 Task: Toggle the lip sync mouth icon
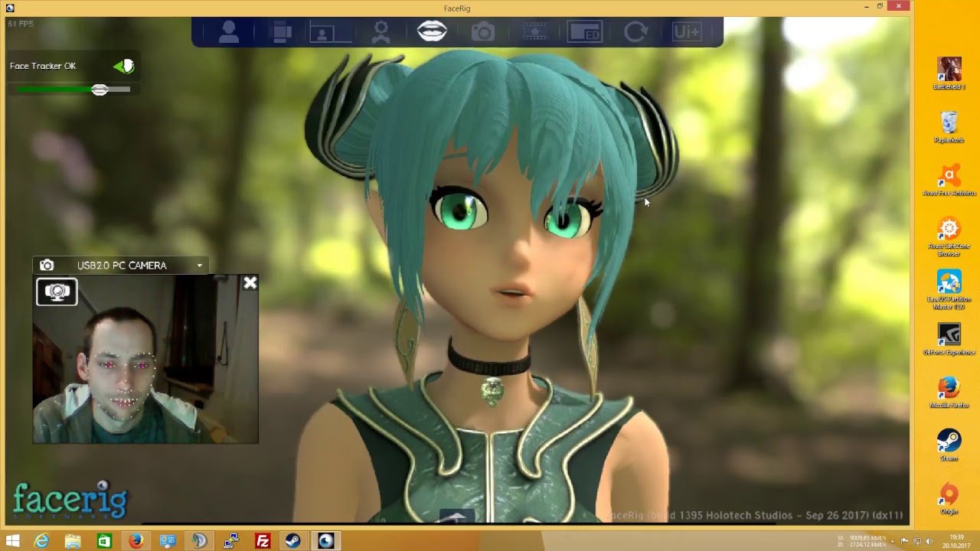(432, 31)
